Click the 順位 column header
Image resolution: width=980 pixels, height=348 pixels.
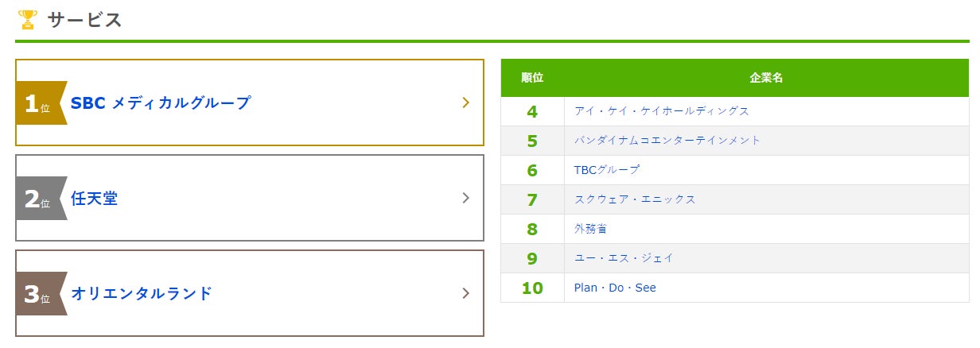pyautogui.click(x=532, y=78)
